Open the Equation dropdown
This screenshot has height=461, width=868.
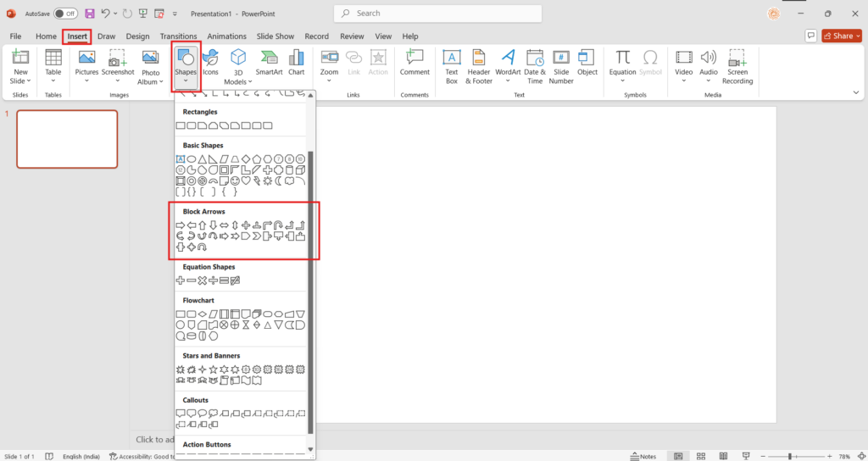coord(623,64)
